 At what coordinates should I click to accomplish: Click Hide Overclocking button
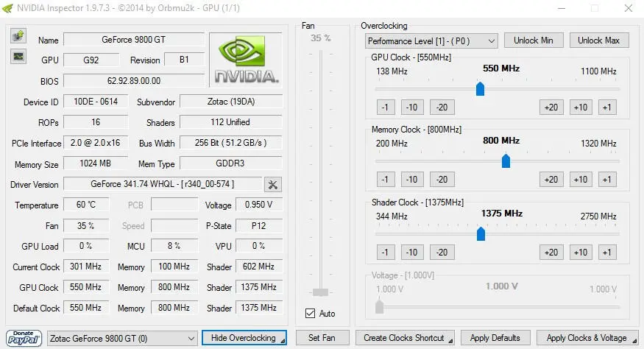[x=244, y=338]
